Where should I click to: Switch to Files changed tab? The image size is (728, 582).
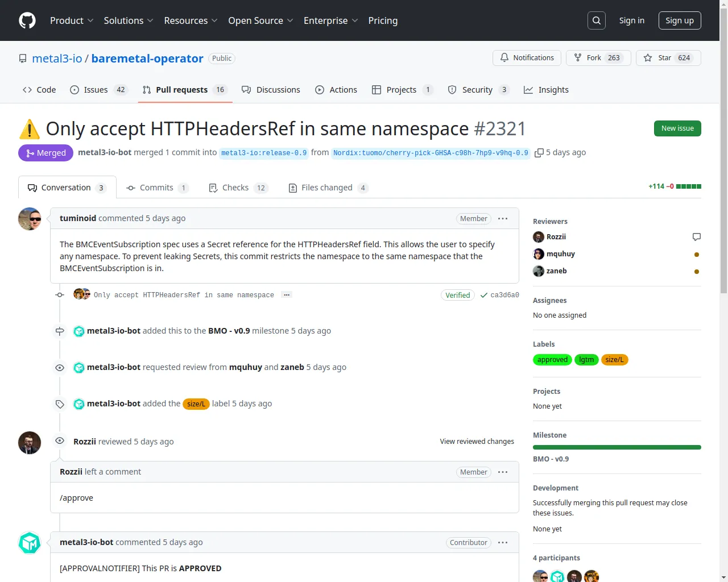click(x=328, y=188)
